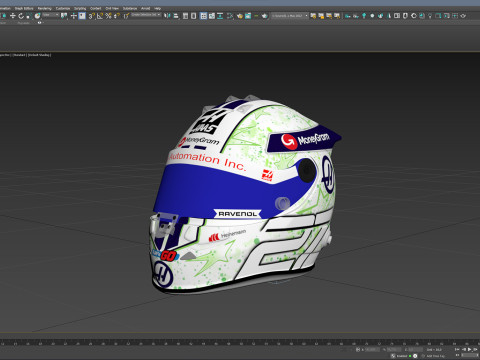Open the Help menu
Image resolution: width=480 pixels, height=360 pixels.
(x=157, y=8)
